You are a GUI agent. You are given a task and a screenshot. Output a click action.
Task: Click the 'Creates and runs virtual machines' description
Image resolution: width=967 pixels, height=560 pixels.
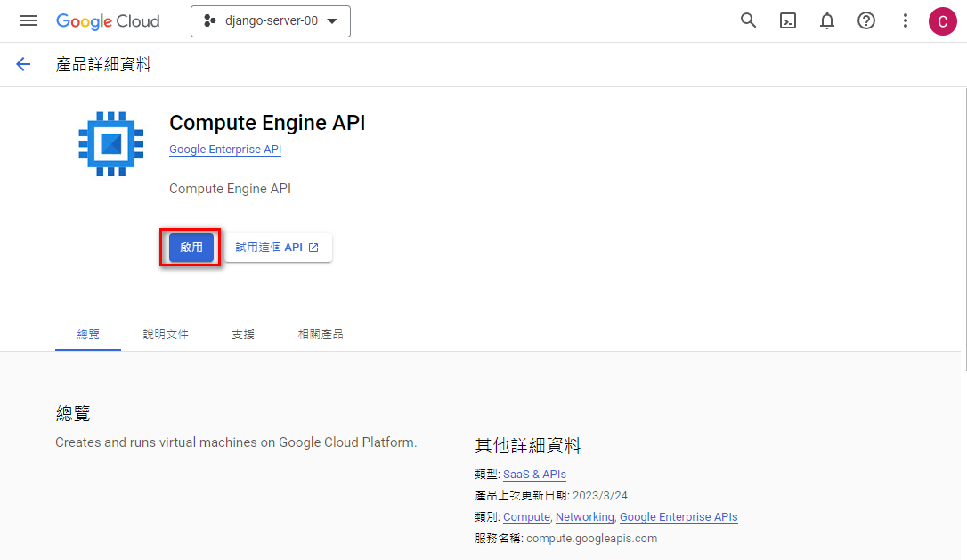click(x=236, y=442)
